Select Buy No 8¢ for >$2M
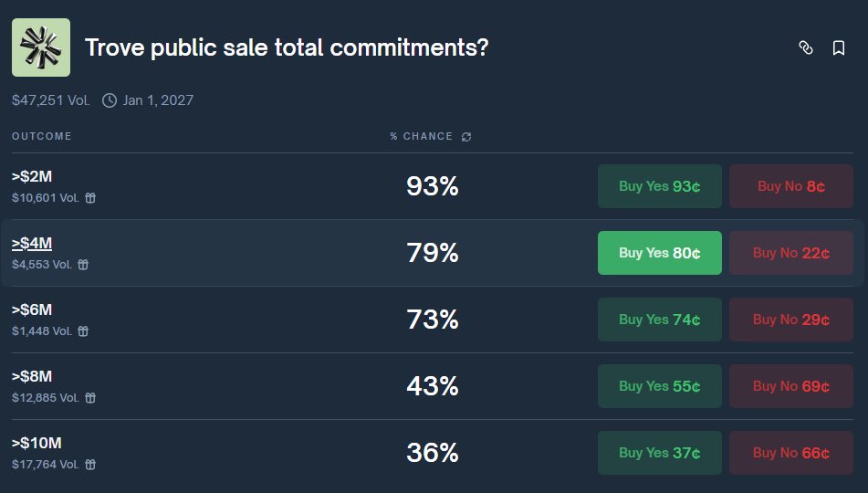Image resolution: width=868 pixels, height=493 pixels. coord(790,186)
